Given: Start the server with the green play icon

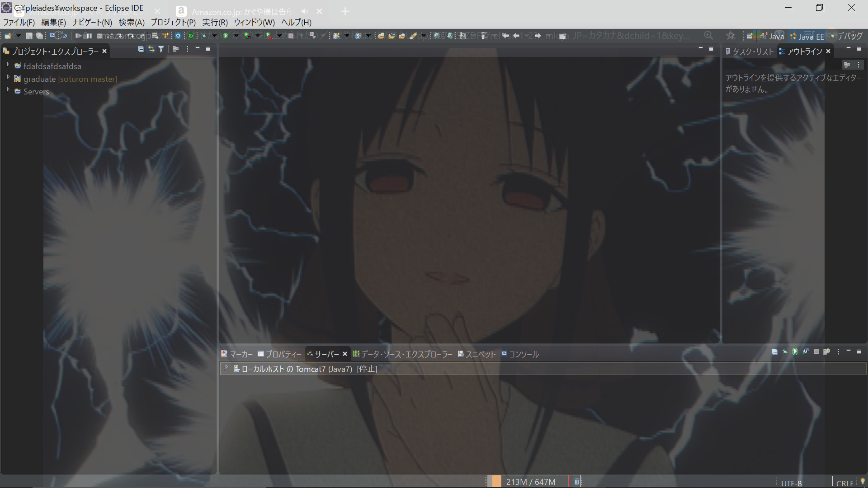Looking at the screenshot, I should click(x=795, y=352).
